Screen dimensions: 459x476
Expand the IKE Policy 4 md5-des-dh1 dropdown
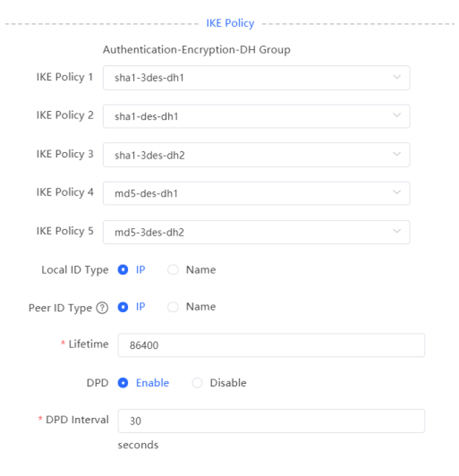[x=256, y=194]
